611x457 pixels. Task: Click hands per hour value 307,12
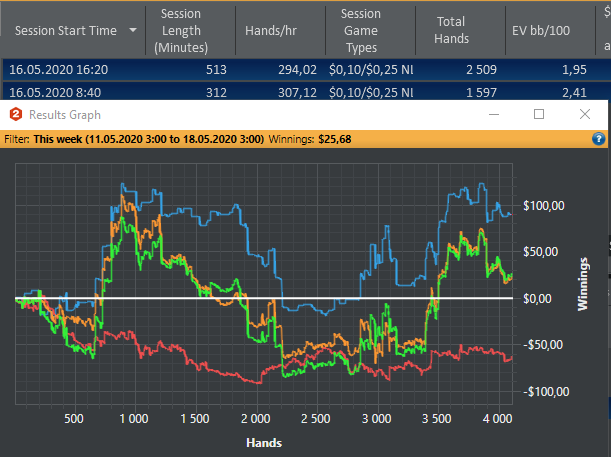(x=297, y=92)
